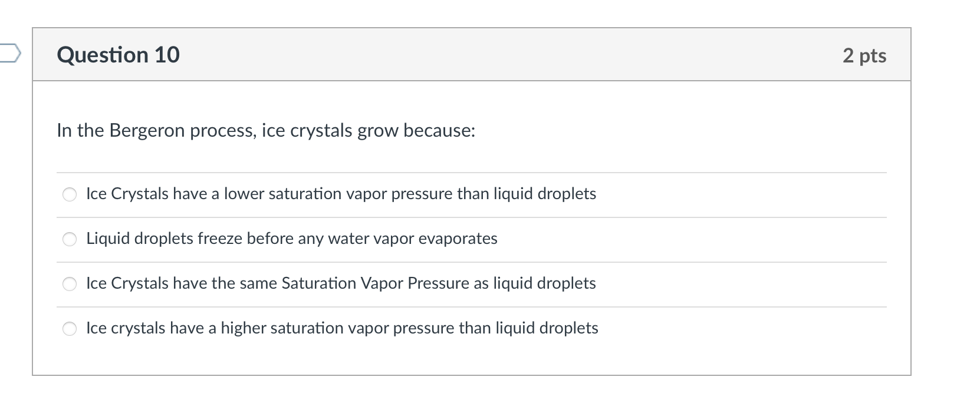Click the 'Question 10' header title
The height and width of the screenshot is (403, 980).
click(x=117, y=55)
